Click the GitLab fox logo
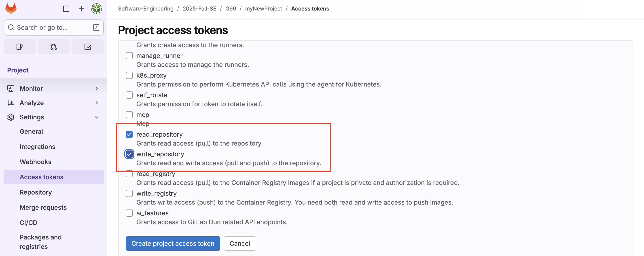Screen dimensions: 644x256 11,9
